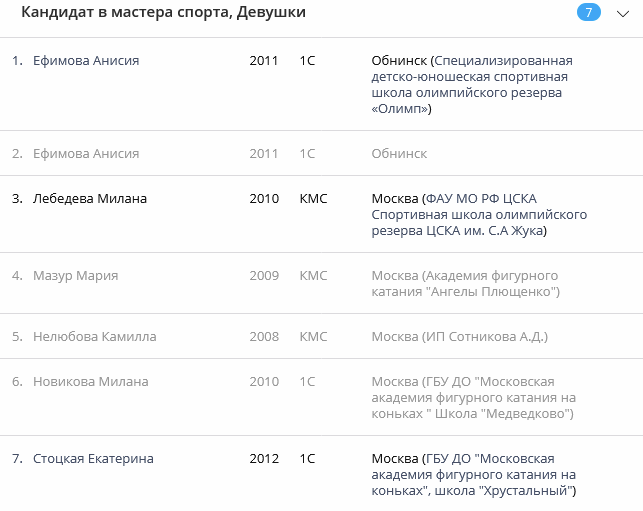Open the first Ефимова Анисия entry, row 1
The width and height of the screenshot is (643, 511).
coord(86,61)
